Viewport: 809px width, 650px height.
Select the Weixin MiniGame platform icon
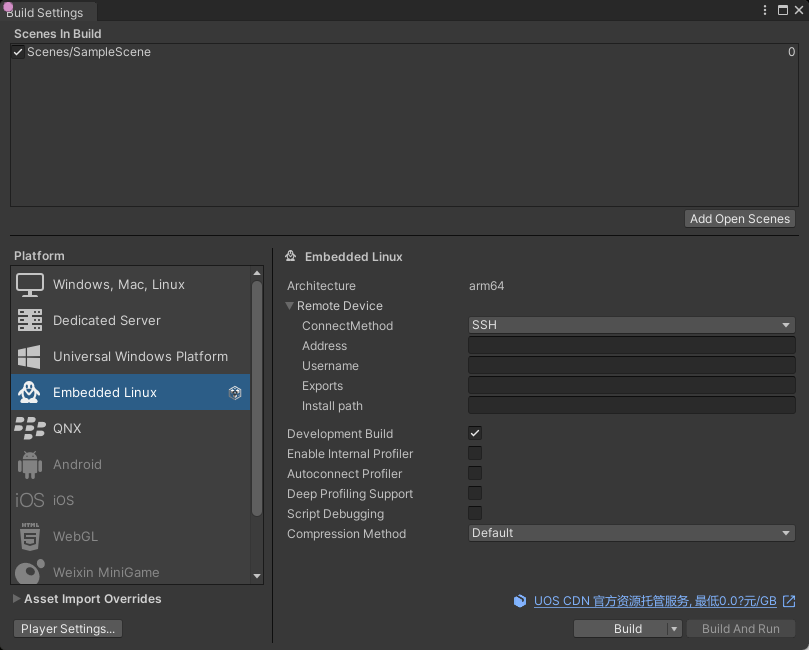tap(30, 572)
